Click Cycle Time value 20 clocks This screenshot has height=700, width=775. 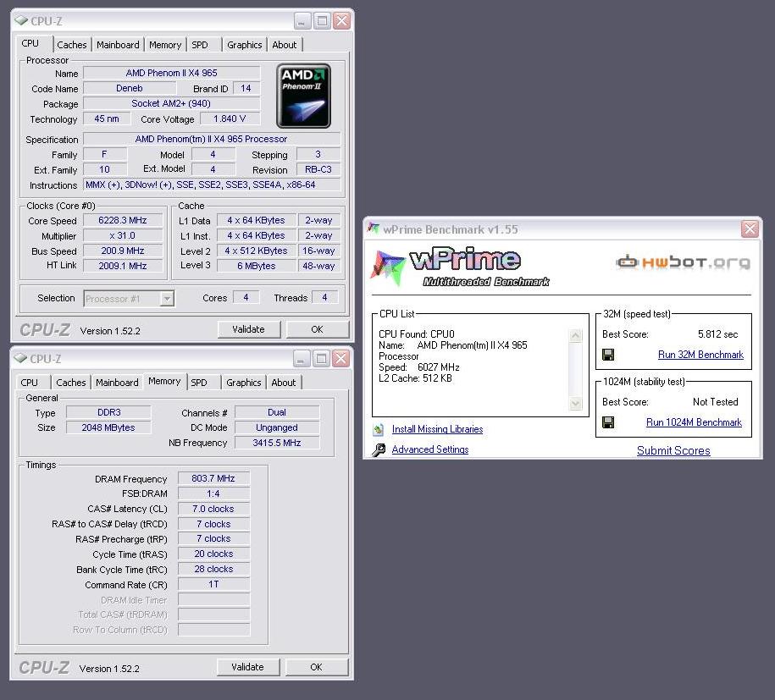(x=213, y=554)
